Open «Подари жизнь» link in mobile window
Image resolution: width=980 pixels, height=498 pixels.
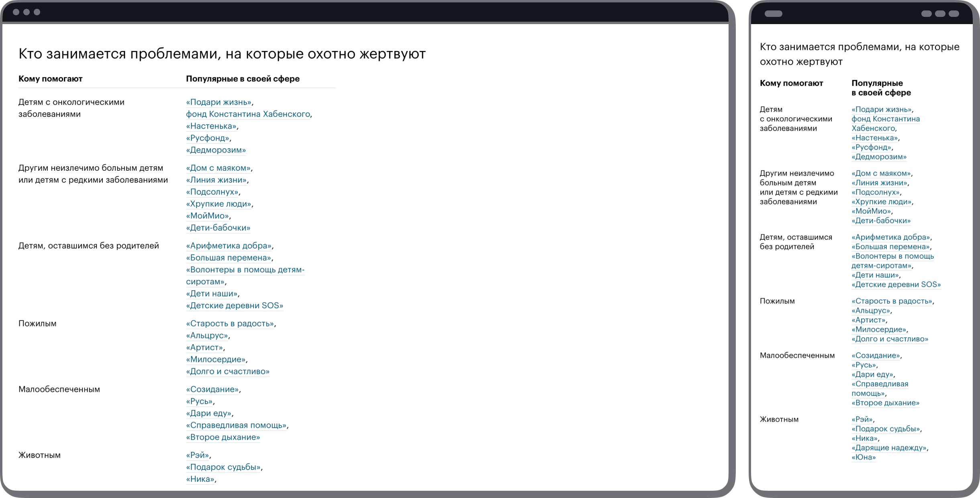click(882, 110)
